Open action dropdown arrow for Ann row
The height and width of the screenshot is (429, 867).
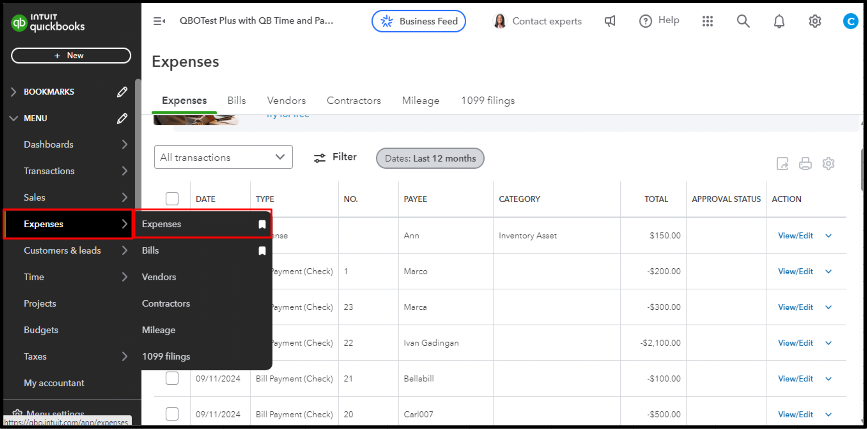[828, 236]
